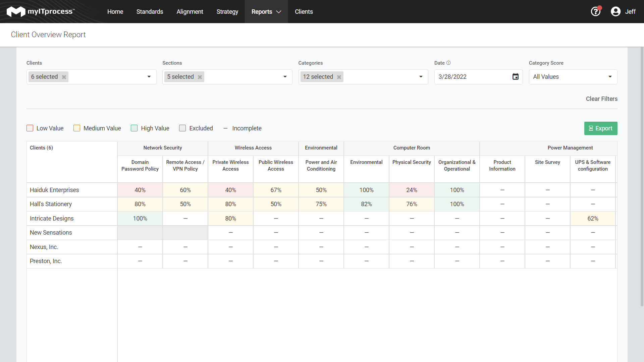Click Hall's Stationery 82% Environmental cell
The width and height of the screenshot is (644, 362).
(x=366, y=204)
